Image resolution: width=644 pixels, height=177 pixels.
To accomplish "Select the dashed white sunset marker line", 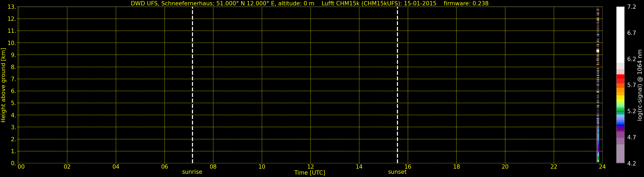I will pyautogui.click(x=397, y=85).
